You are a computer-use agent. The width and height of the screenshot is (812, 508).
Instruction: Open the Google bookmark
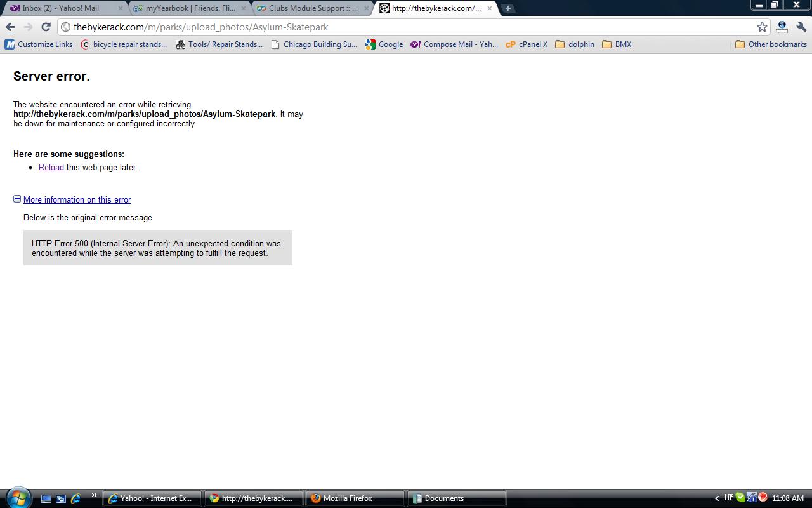[384, 44]
